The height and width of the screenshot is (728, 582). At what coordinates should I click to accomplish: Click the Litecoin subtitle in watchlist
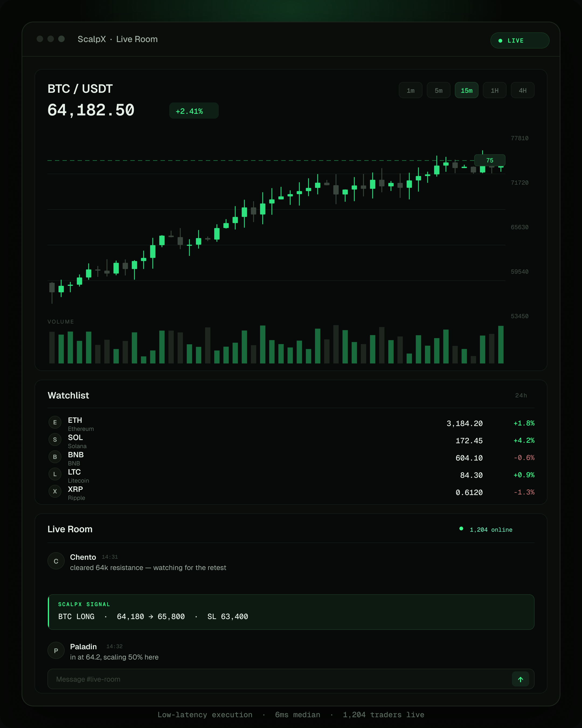(79, 480)
